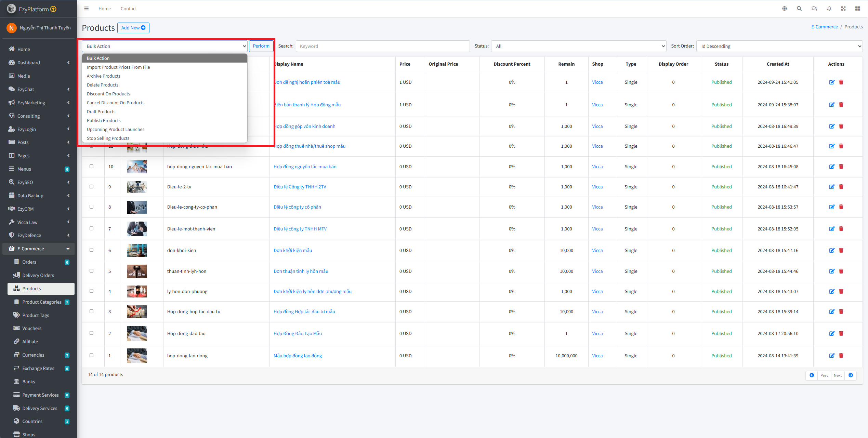Click delete trash icon for don-khoi-kien

point(841,250)
